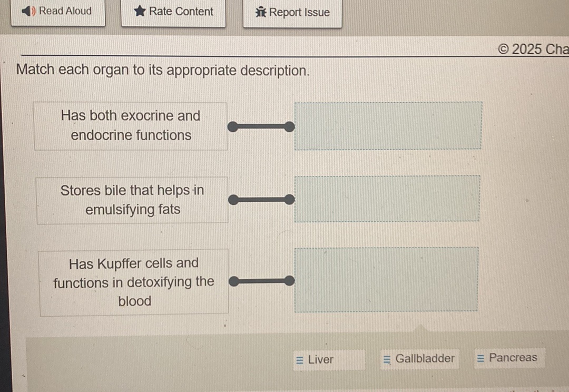Click the Rate Content star icon

(140, 11)
